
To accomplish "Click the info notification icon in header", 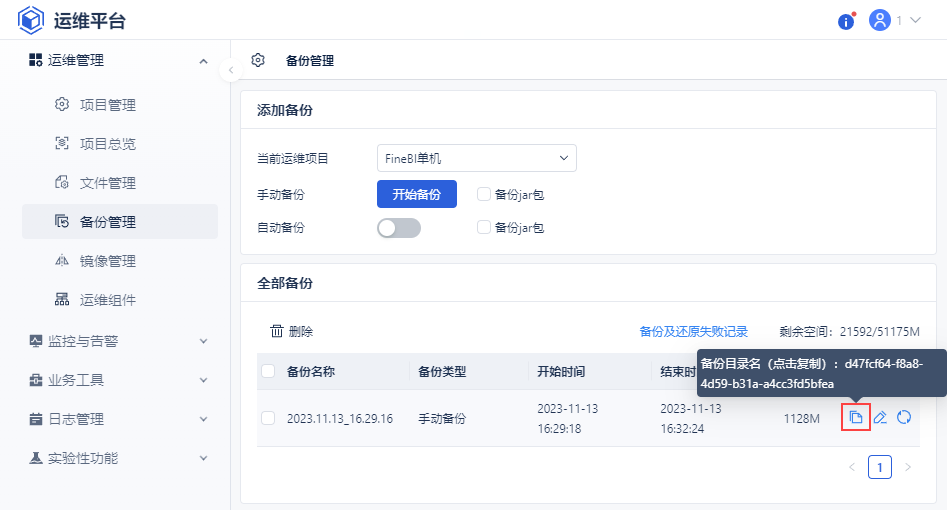I will pos(846,21).
